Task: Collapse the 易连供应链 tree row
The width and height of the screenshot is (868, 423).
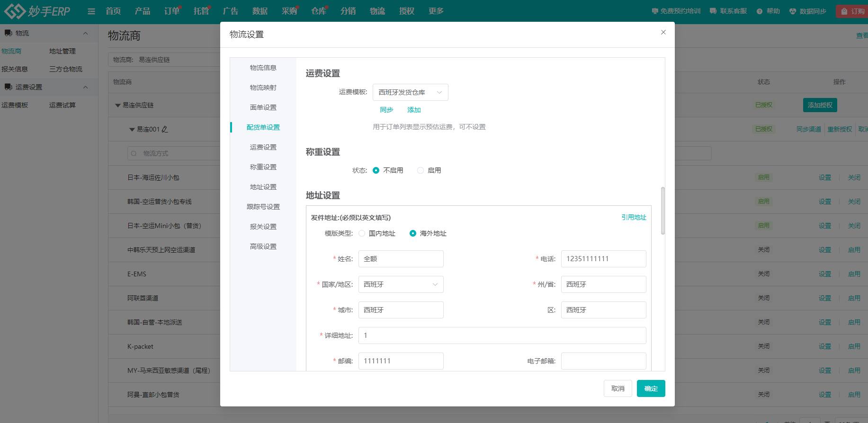Action: pos(118,105)
